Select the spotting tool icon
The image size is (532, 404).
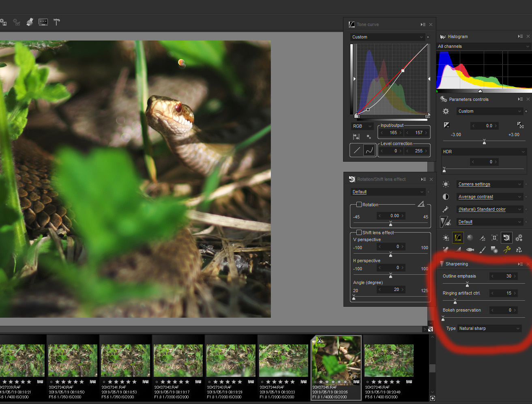(x=446, y=250)
